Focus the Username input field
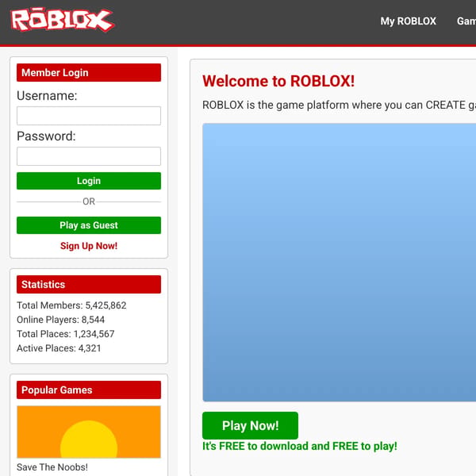476x476 pixels. [89, 116]
